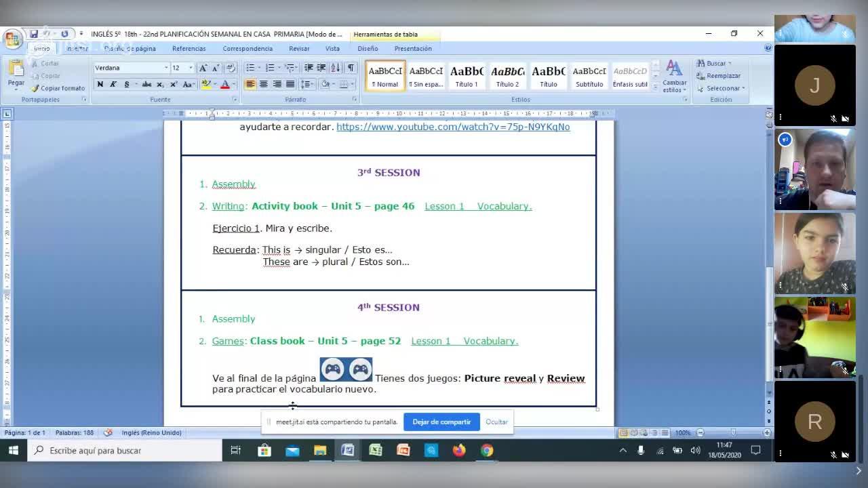Click Reemplazar in the Edición group

click(719, 76)
